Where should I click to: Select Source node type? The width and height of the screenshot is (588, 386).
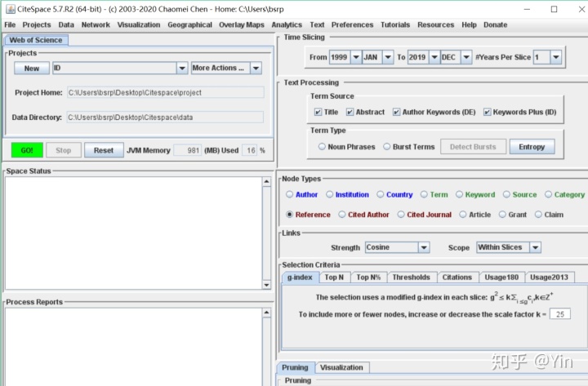[x=506, y=194]
